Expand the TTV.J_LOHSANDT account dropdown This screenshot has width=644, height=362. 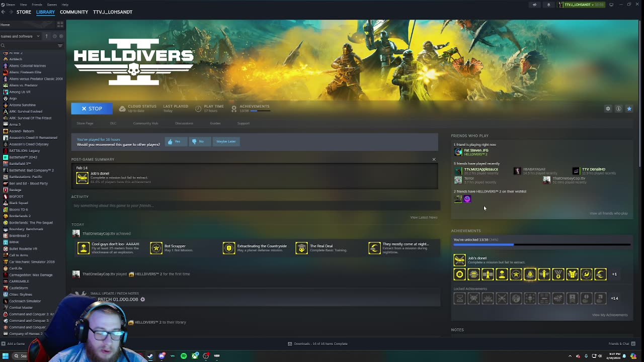click(581, 5)
